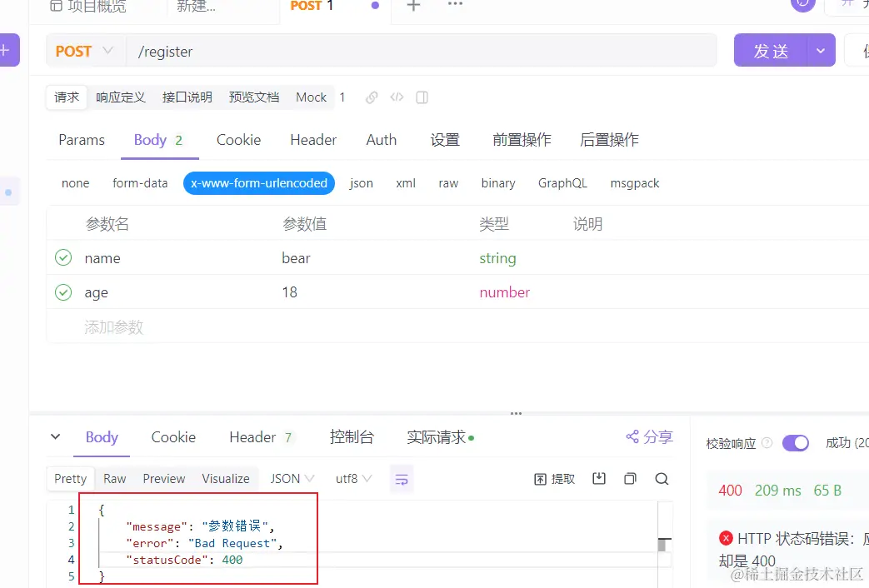This screenshot has height=588, width=869.
Task: Open the 响应定义 tab
Action: 120,97
